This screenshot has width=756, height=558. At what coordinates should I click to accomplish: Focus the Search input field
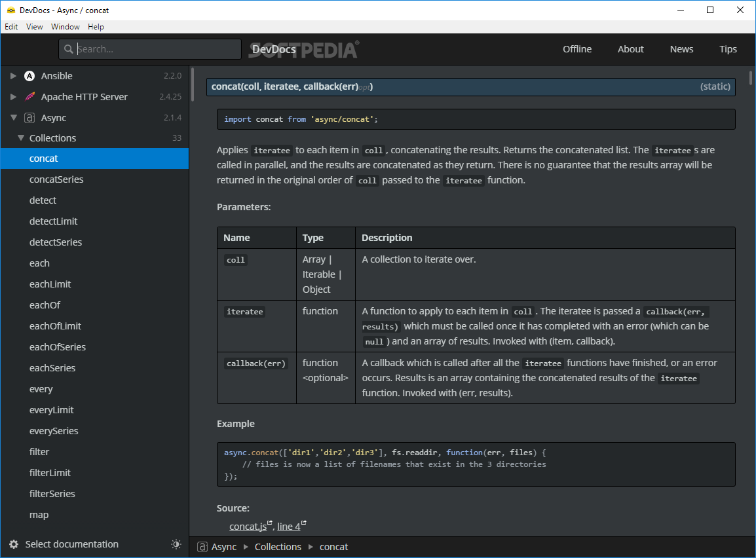tap(150, 49)
